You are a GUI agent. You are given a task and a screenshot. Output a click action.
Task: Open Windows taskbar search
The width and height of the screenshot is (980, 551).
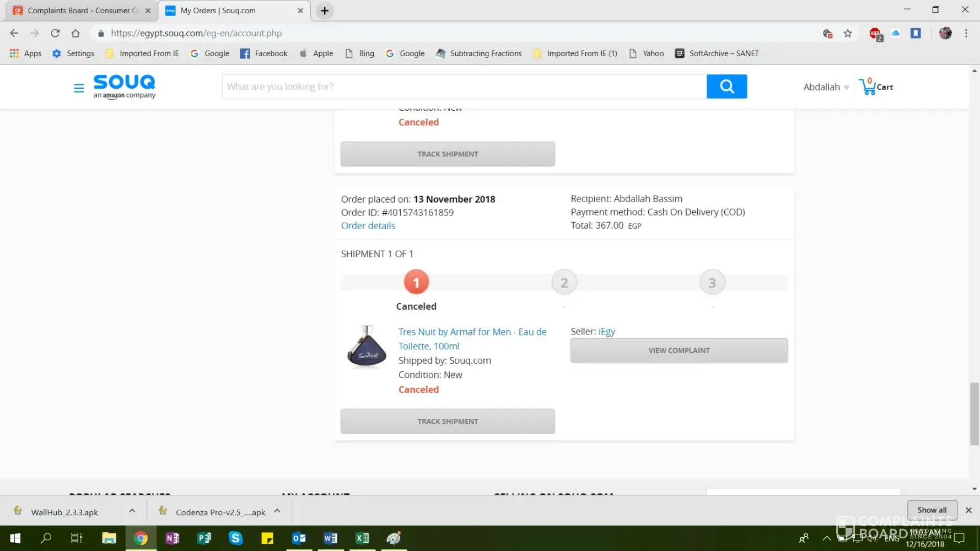46,538
